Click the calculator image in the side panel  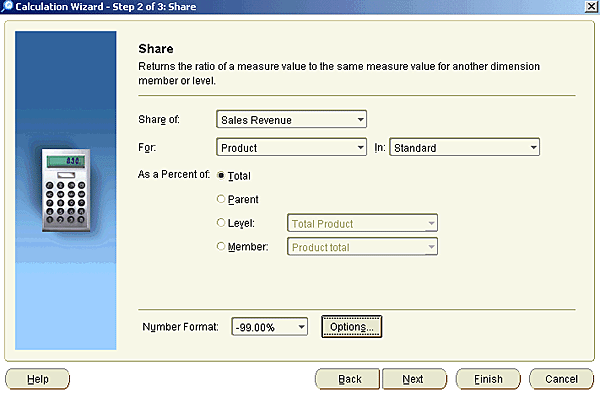pyautogui.click(x=66, y=190)
